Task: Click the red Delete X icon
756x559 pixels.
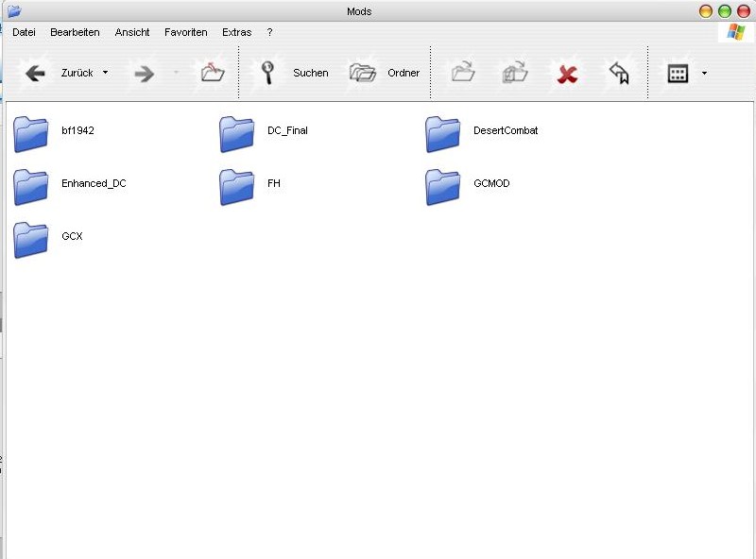Action: coord(568,75)
